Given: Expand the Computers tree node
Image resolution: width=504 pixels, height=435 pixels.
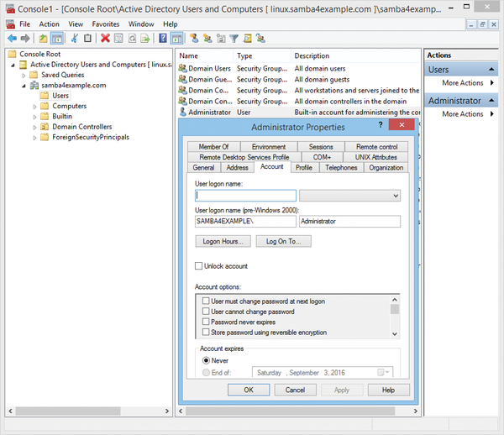Looking at the screenshot, I should [34, 107].
